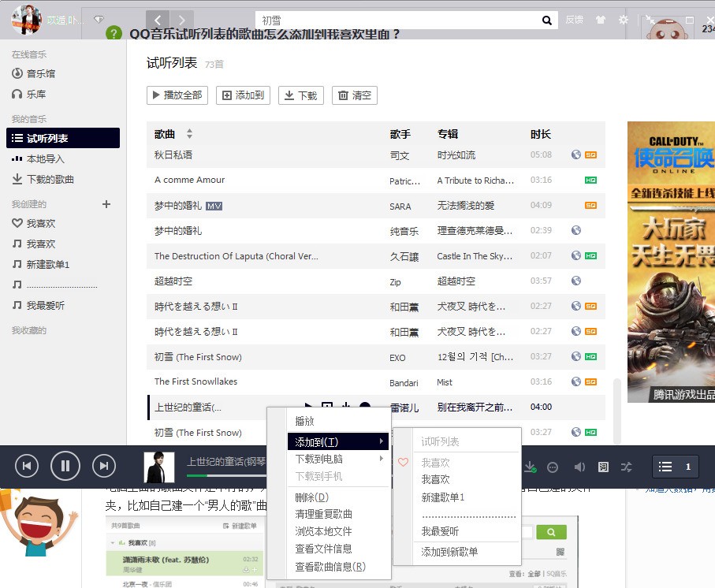The height and width of the screenshot is (588, 715).
Task: Pause the playing song
Action: coord(65,466)
